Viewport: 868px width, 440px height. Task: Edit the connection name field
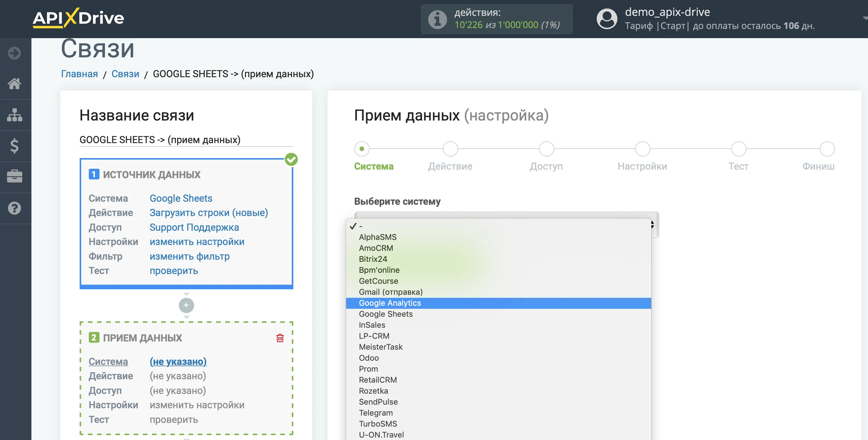tap(186, 139)
